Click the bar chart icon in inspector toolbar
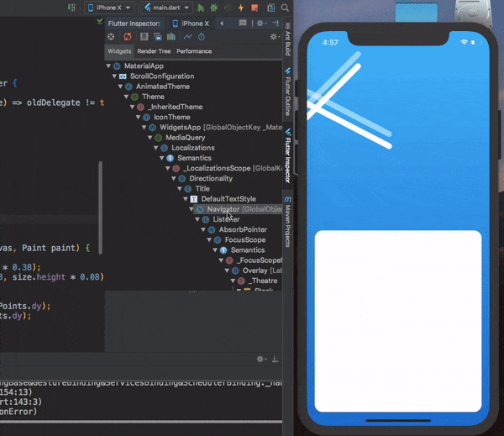This screenshot has height=436, width=504. pos(171,36)
